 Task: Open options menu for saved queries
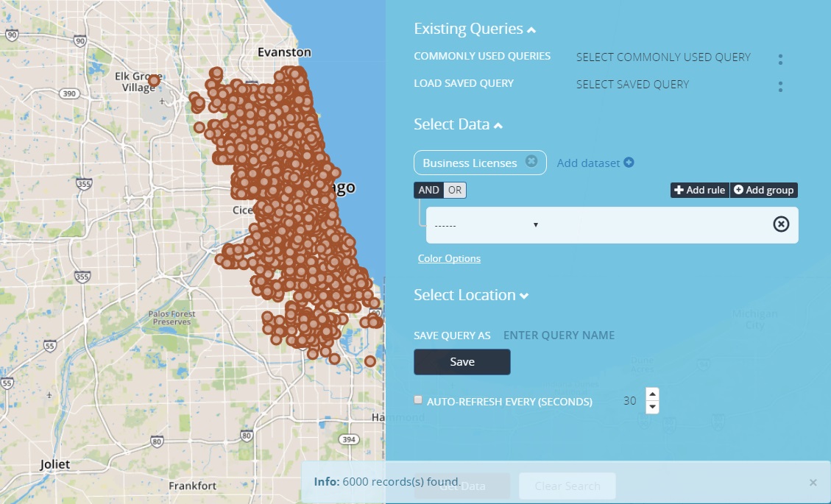coord(780,87)
